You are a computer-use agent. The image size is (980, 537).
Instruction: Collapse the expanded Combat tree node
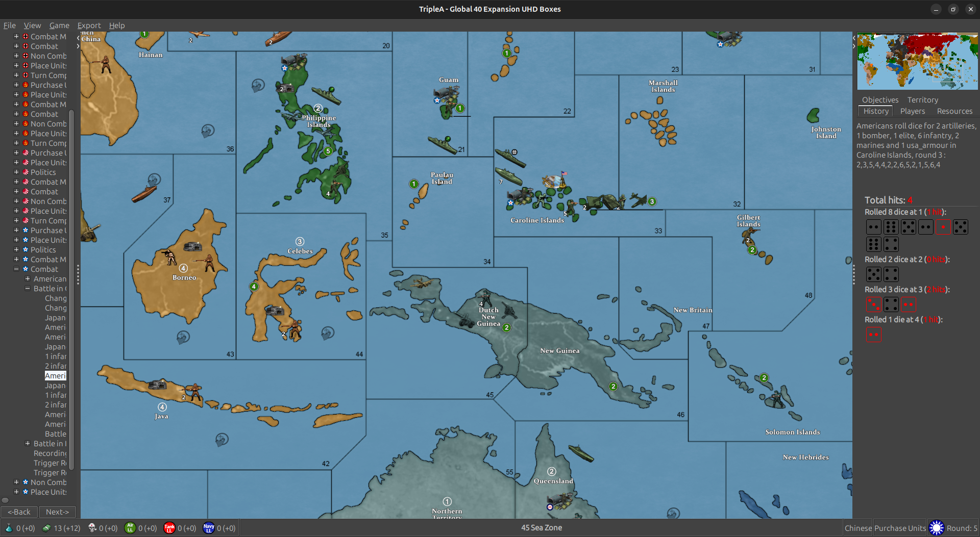(16, 269)
